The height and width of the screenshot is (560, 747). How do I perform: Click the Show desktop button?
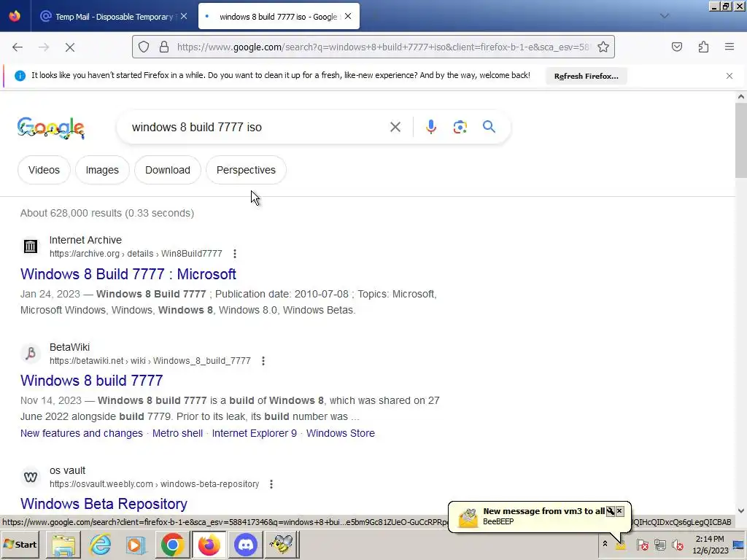pyautogui.click(x=739, y=544)
